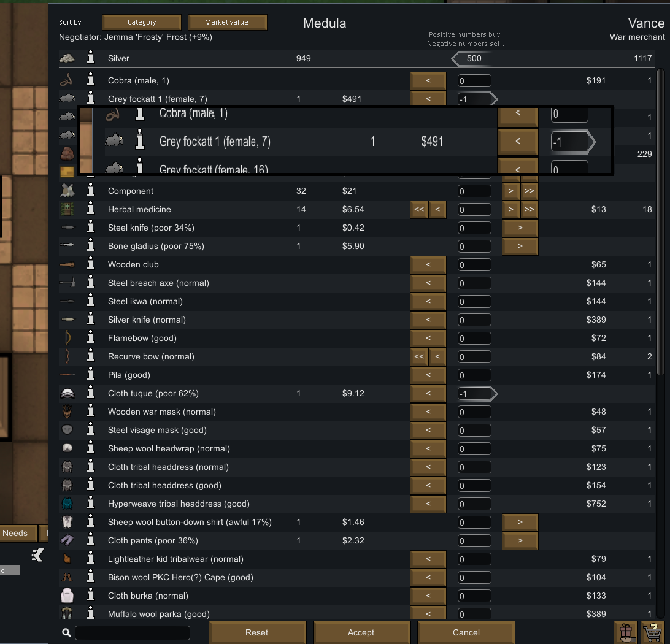This screenshot has width=670, height=644.
Task: Edit Steel ikwa quantity field
Action: pos(474,301)
